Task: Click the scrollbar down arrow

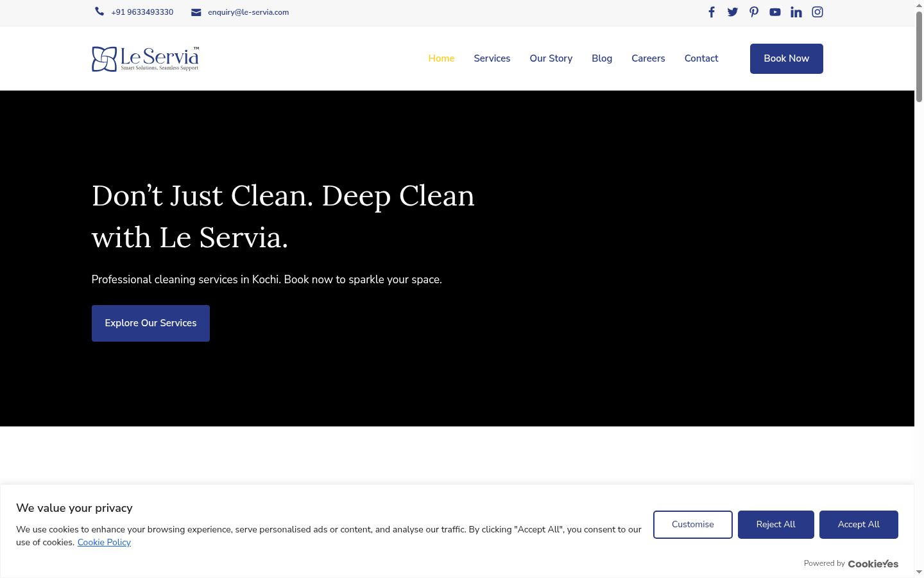Action: 919,572
